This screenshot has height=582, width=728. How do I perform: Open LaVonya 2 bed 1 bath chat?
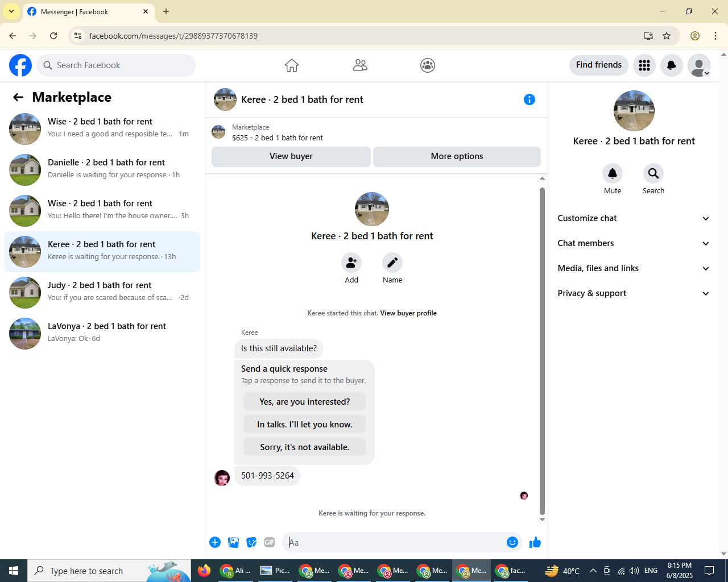tap(102, 334)
